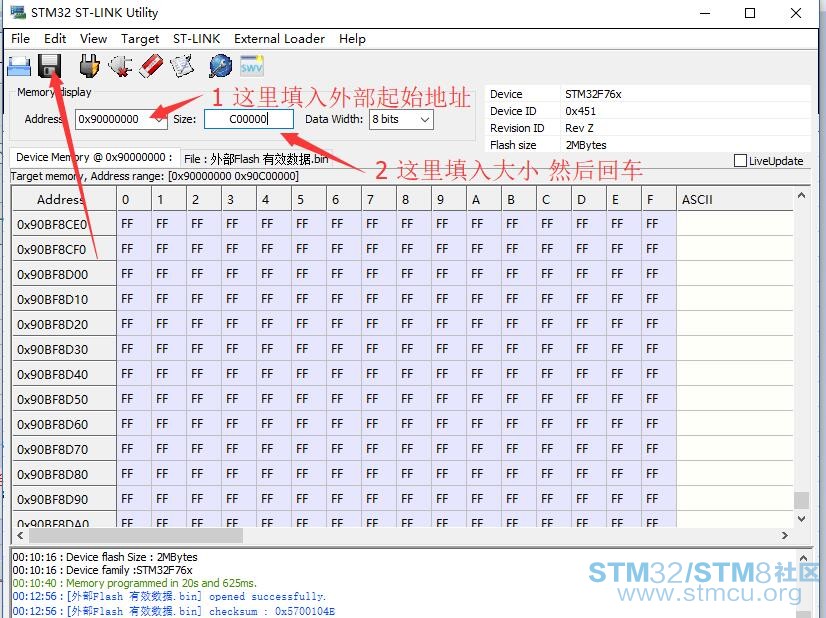Viewport: 826px width, 618px height.
Task: Open the View menu
Action: click(93, 38)
